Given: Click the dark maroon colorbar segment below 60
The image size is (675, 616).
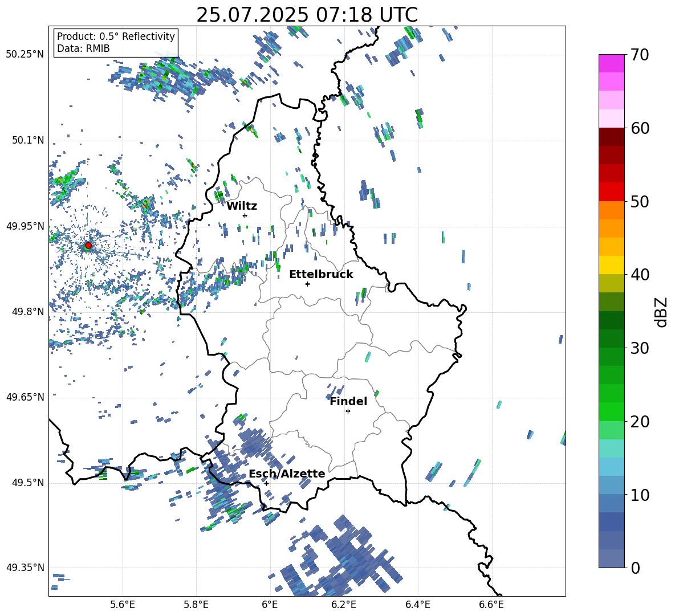Looking at the screenshot, I should (x=611, y=137).
